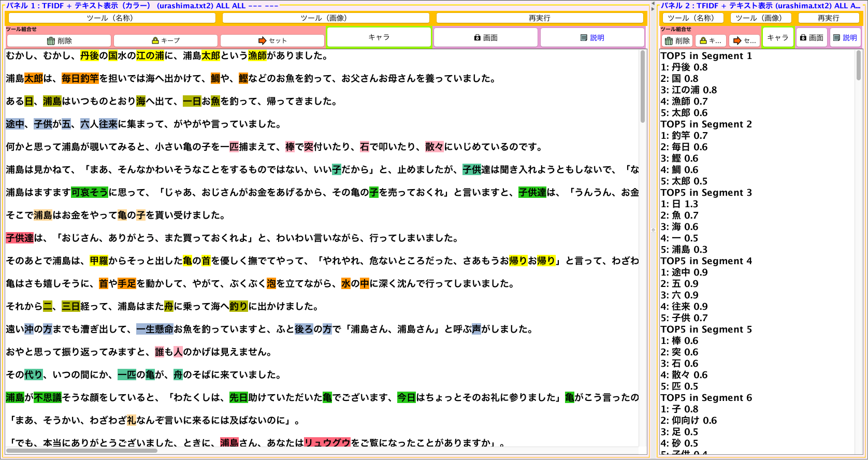Click 再実行 to rerun Panel 1
Image resolution: width=868 pixels, height=460 pixels.
pos(540,18)
